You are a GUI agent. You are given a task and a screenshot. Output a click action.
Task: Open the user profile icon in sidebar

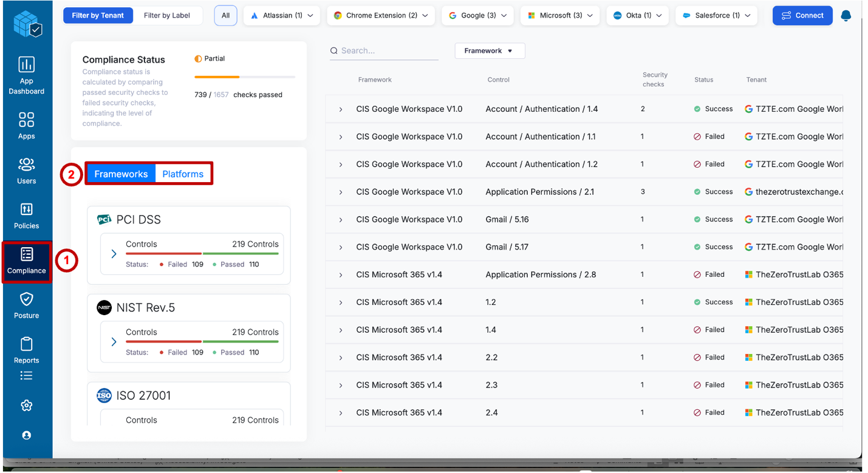coord(26,435)
